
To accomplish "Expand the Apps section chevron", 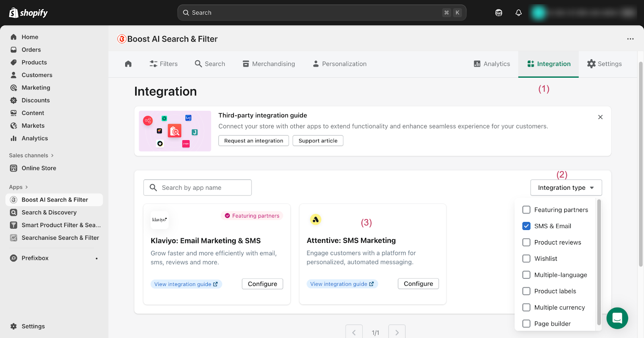I will (27, 187).
